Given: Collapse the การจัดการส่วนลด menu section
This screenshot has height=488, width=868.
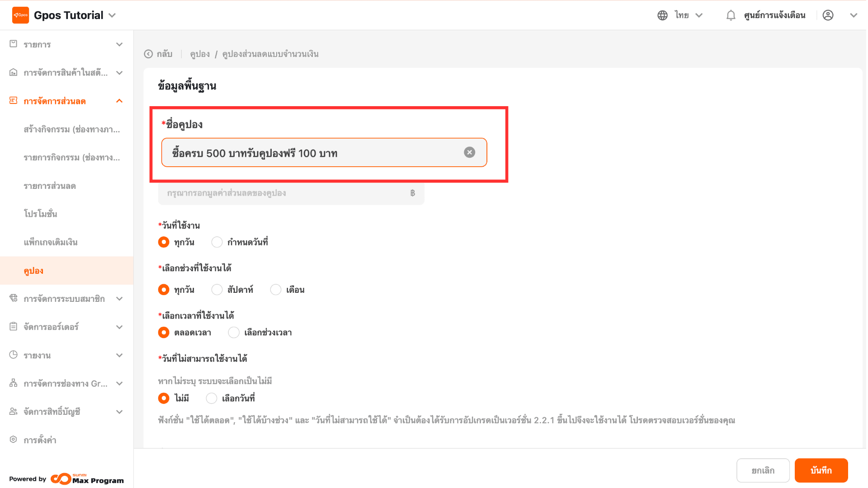Looking at the screenshot, I should coord(119,101).
